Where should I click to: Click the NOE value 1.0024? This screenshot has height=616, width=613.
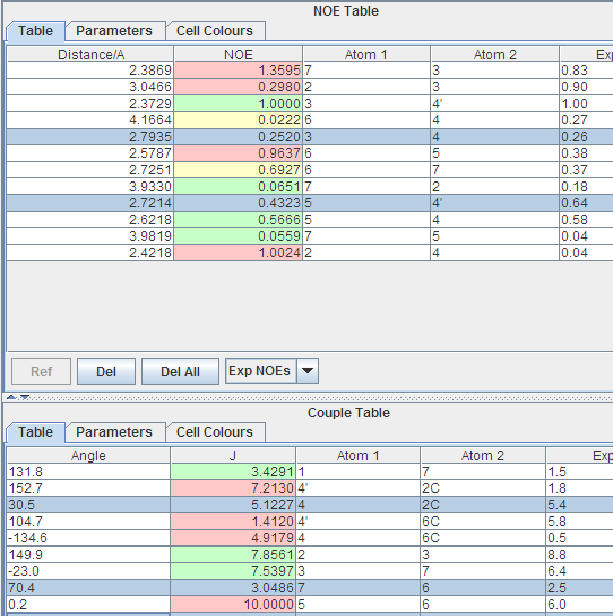[x=238, y=252]
